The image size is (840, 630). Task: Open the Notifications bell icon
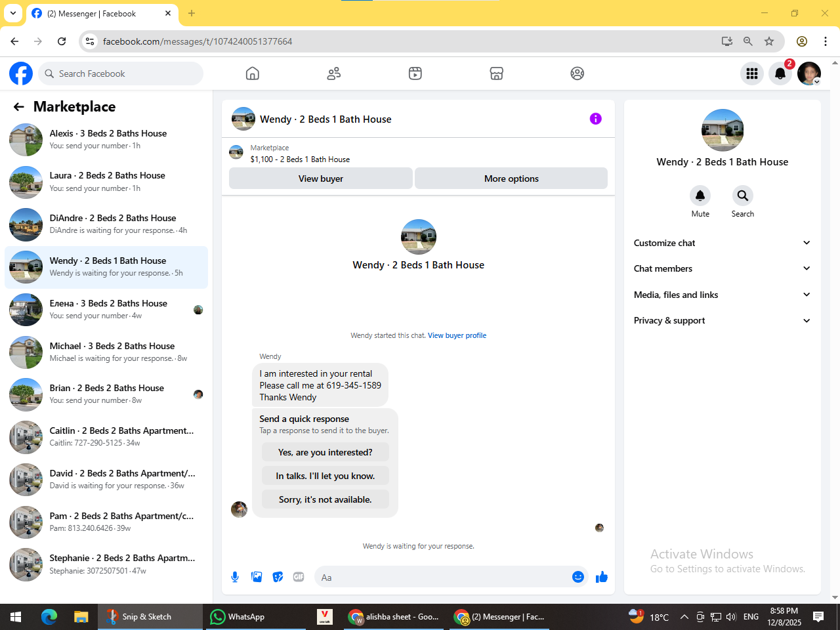coord(780,73)
